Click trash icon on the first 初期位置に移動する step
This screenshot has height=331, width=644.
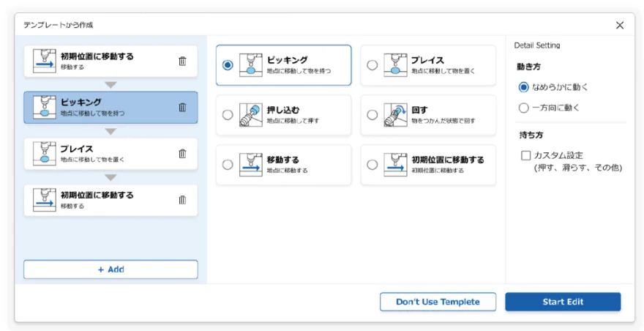(x=182, y=62)
